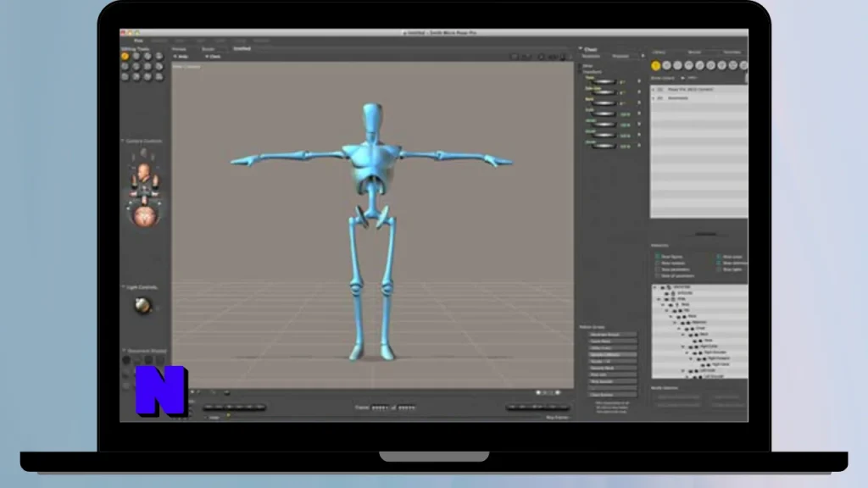Select the highlighted yellow Rotate editing tool

125,57
